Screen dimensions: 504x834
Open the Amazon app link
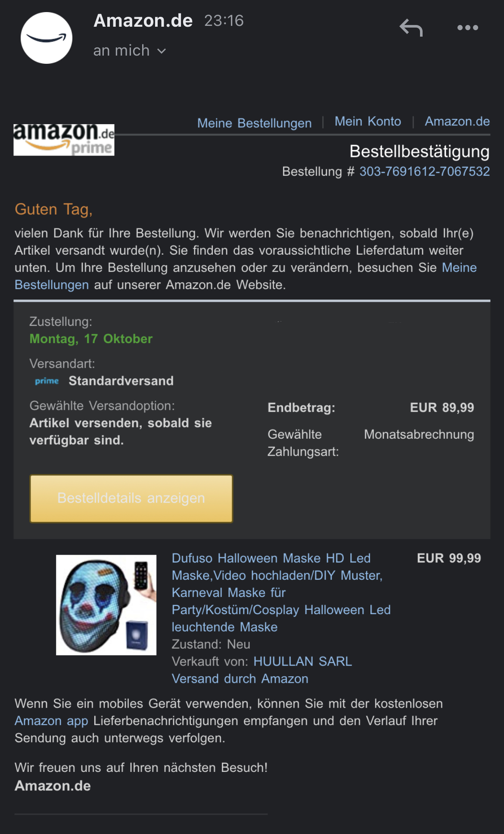51,721
